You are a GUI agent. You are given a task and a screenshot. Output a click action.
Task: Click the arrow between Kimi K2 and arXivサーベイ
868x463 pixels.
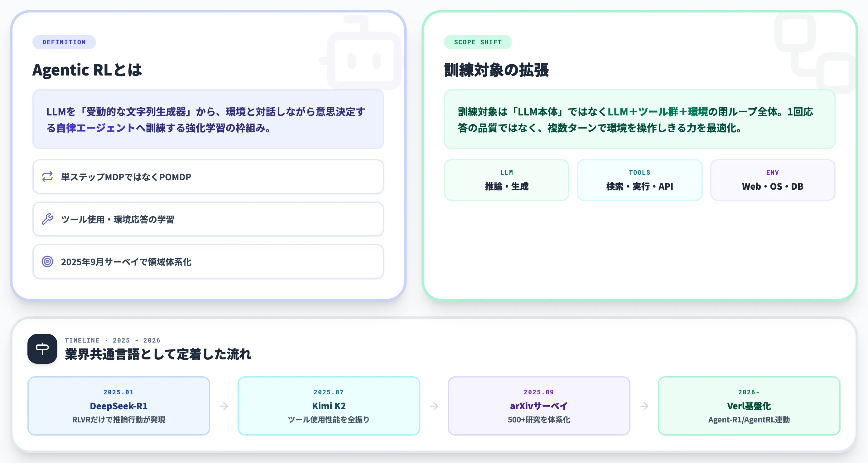coord(434,406)
